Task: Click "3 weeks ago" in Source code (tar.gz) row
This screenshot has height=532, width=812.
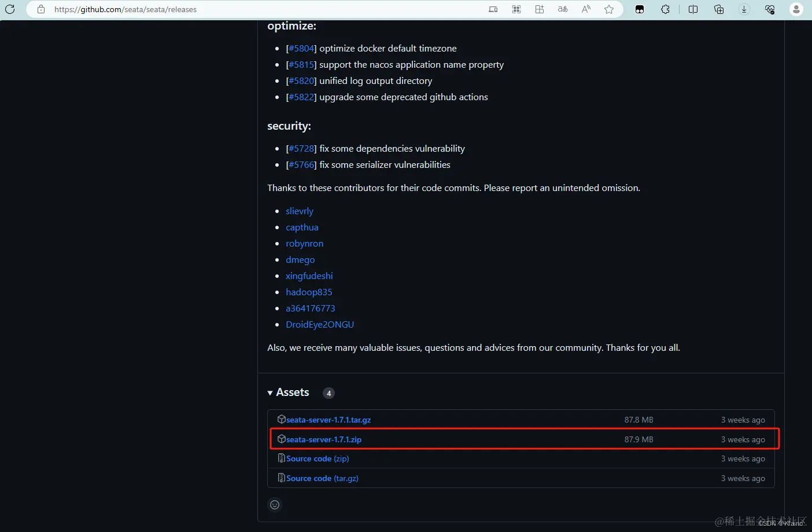Action: click(743, 478)
